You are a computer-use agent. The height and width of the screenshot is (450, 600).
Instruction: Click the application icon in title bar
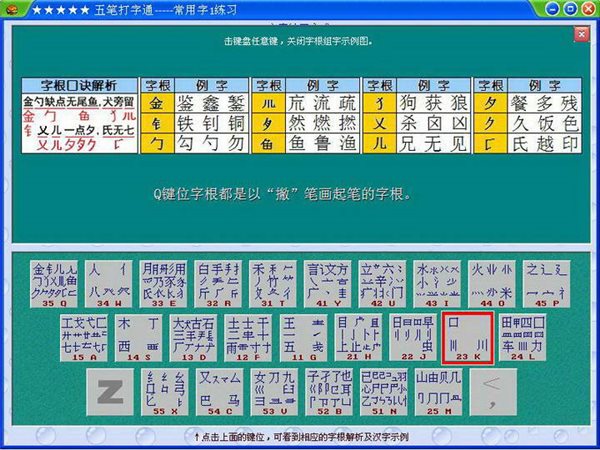11,9
